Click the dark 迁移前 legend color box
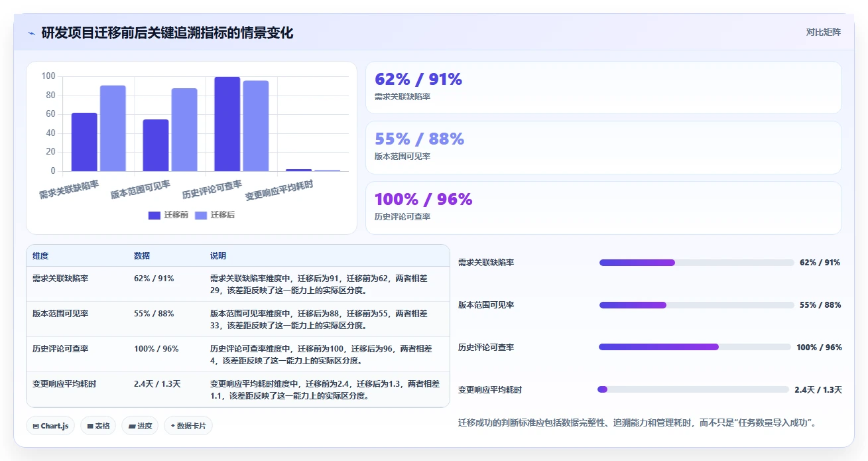This screenshot has width=868, height=461. (154, 215)
